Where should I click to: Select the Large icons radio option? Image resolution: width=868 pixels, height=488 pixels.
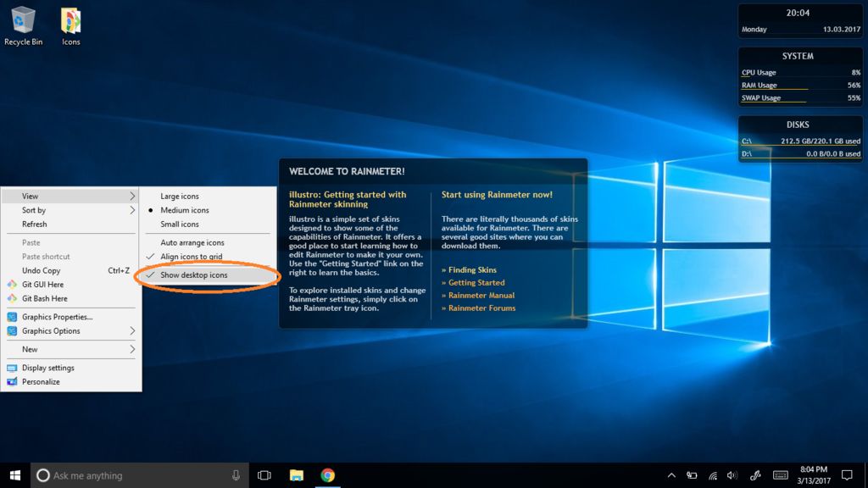point(180,197)
